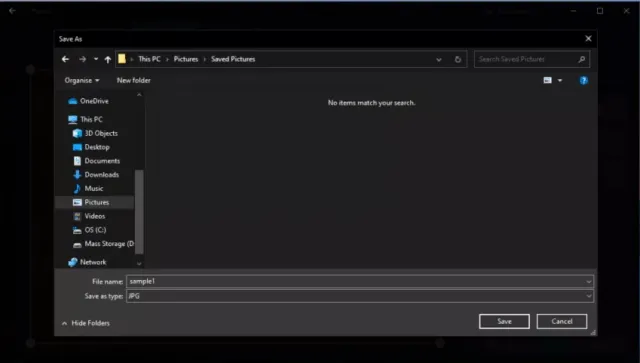Click the navigation pane scroll up arrow

point(139,95)
